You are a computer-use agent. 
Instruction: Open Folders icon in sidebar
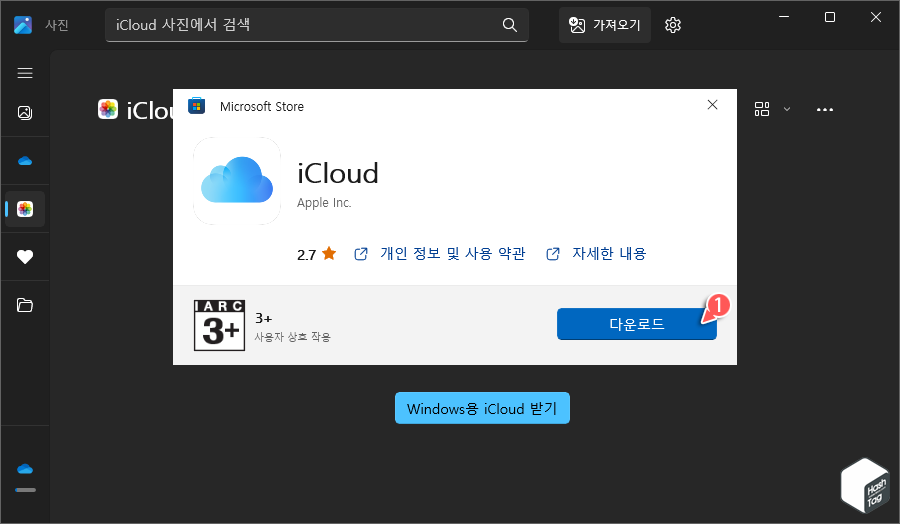click(x=25, y=305)
